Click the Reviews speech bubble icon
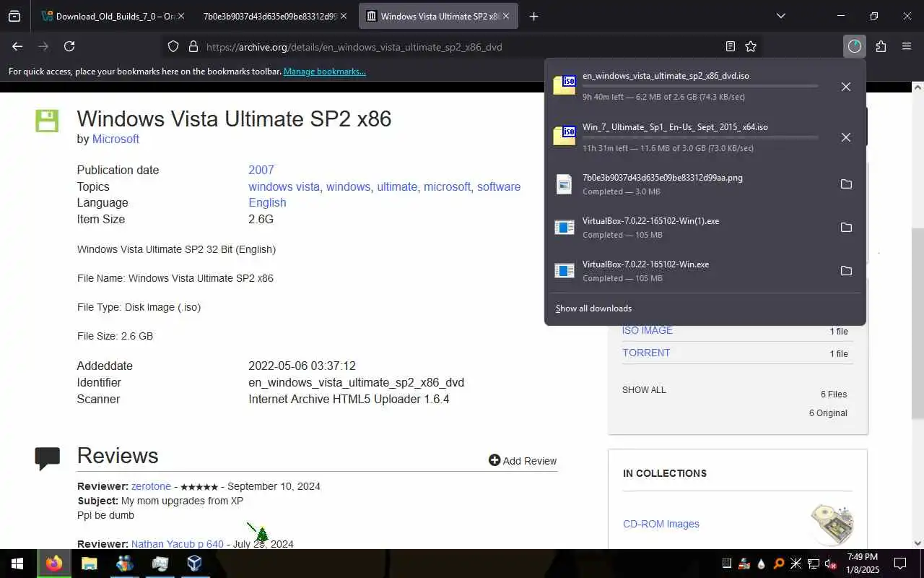 coord(48,458)
